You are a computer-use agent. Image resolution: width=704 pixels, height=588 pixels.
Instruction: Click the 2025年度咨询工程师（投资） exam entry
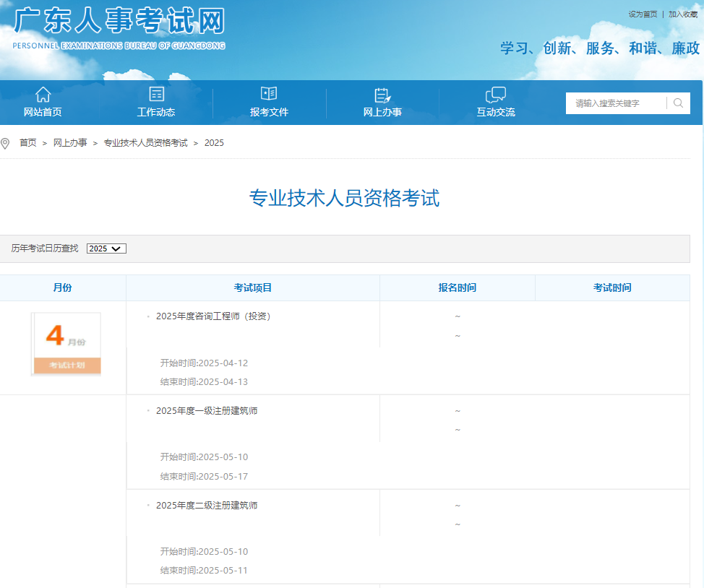coord(213,316)
